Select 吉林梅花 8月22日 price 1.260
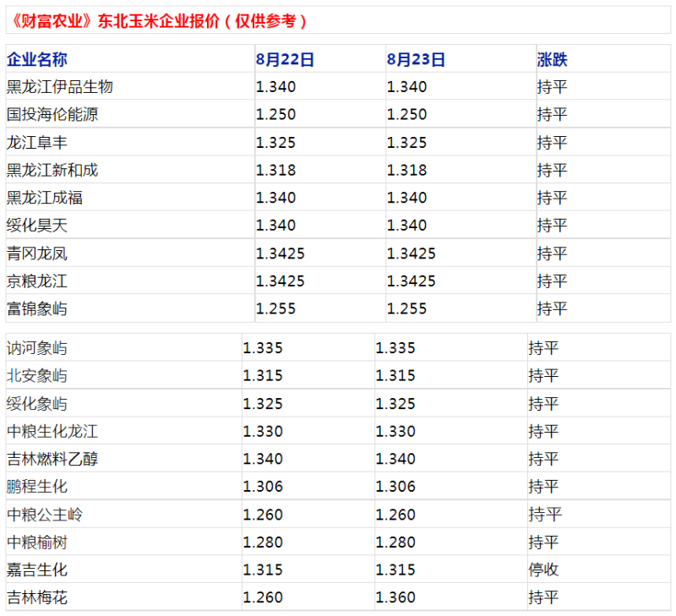The width and height of the screenshot is (676, 616). pos(263,597)
